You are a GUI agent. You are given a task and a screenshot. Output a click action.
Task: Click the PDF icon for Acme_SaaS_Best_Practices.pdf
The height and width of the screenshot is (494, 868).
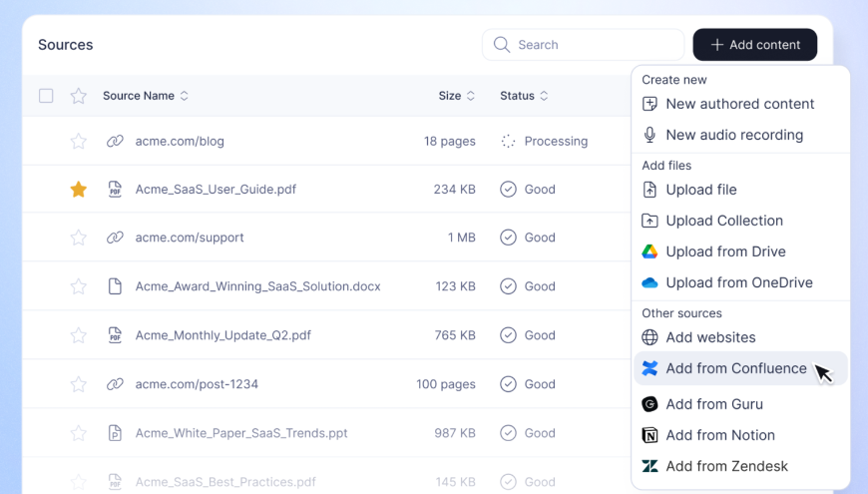pos(115,482)
